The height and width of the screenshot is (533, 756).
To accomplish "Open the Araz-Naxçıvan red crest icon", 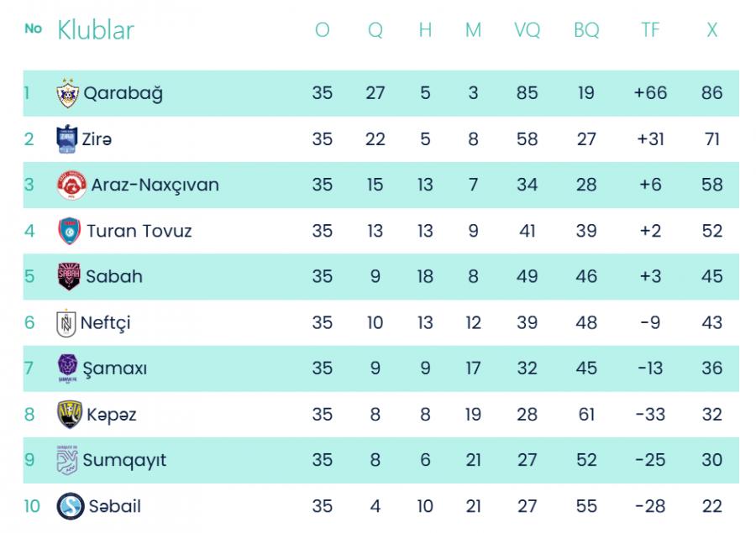I will [71, 185].
